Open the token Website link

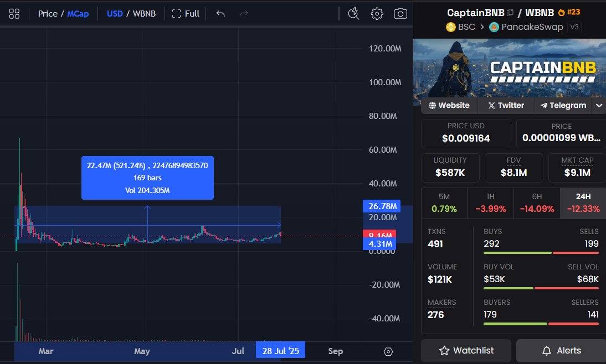click(449, 105)
